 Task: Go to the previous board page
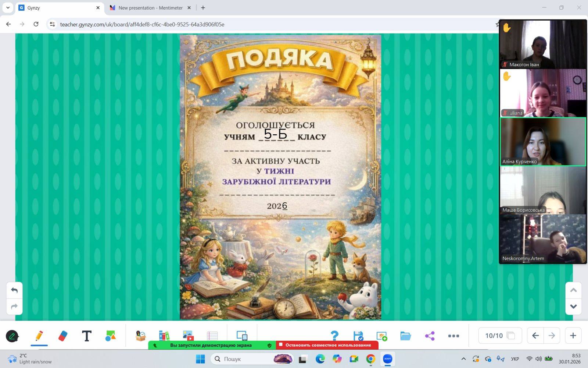point(535,336)
